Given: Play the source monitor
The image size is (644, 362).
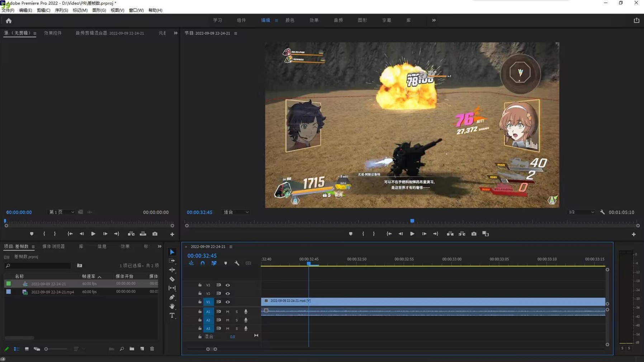Looking at the screenshot, I should [x=93, y=234].
